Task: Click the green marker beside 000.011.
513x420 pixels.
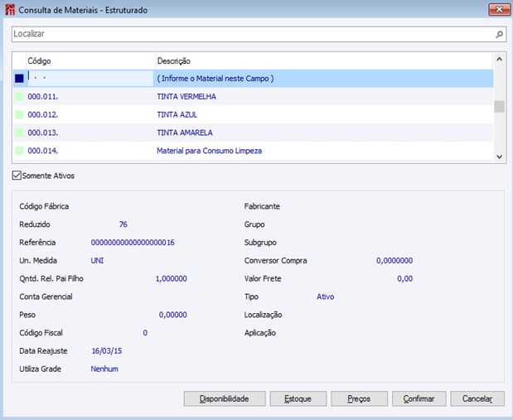Action: (19, 96)
